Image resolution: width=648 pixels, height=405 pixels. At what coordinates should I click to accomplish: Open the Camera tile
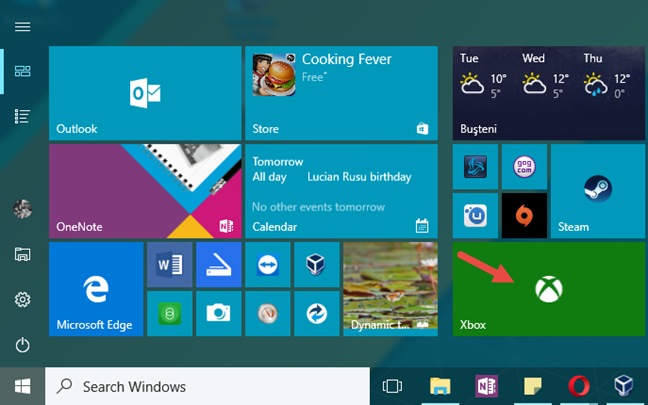pyautogui.click(x=219, y=314)
